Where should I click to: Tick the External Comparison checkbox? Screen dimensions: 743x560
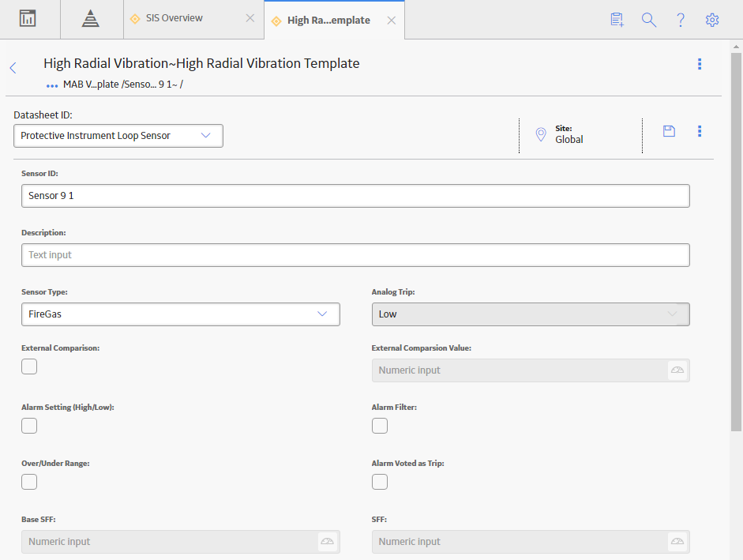(29, 366)
